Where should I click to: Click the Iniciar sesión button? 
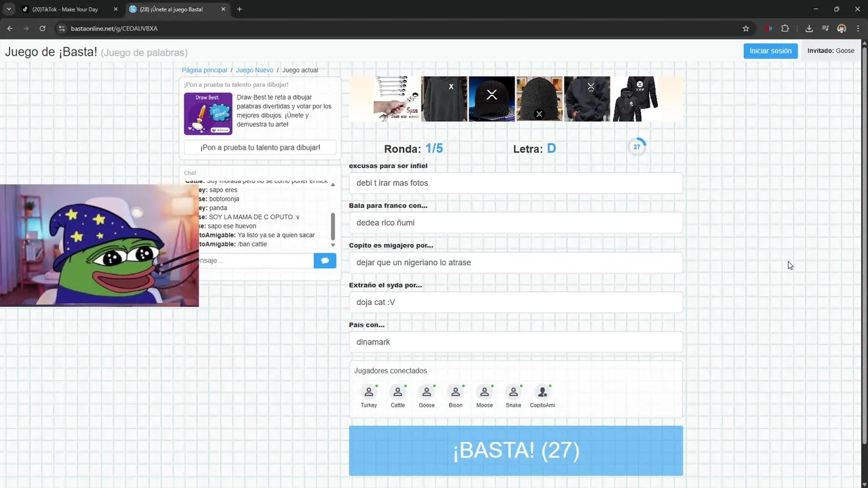770,51
